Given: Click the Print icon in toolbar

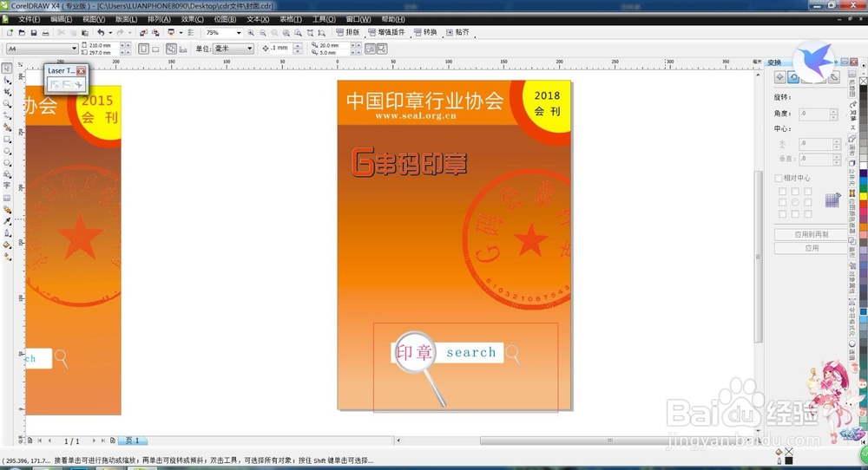Looking at the screenshot, I should 45,33.
